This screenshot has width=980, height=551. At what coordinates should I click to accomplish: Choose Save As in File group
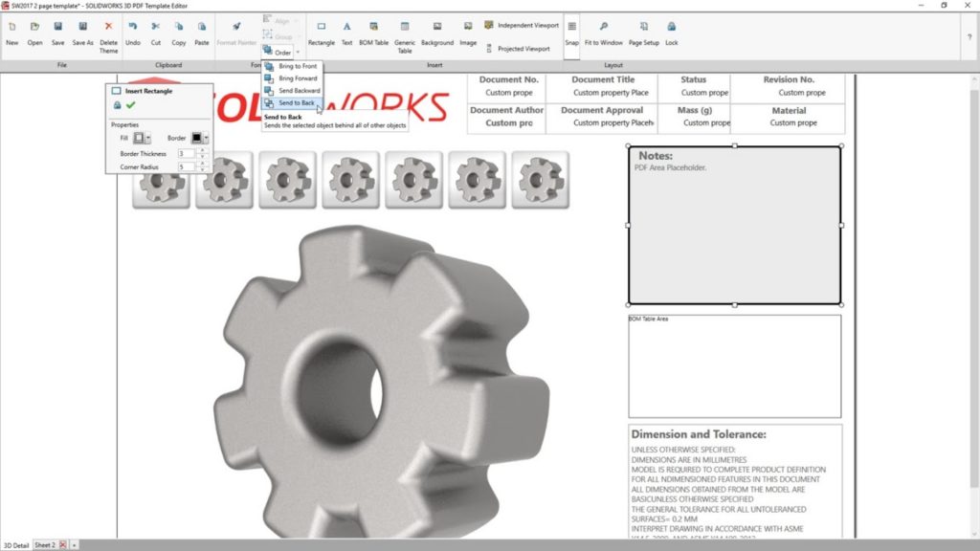[82, 33]
